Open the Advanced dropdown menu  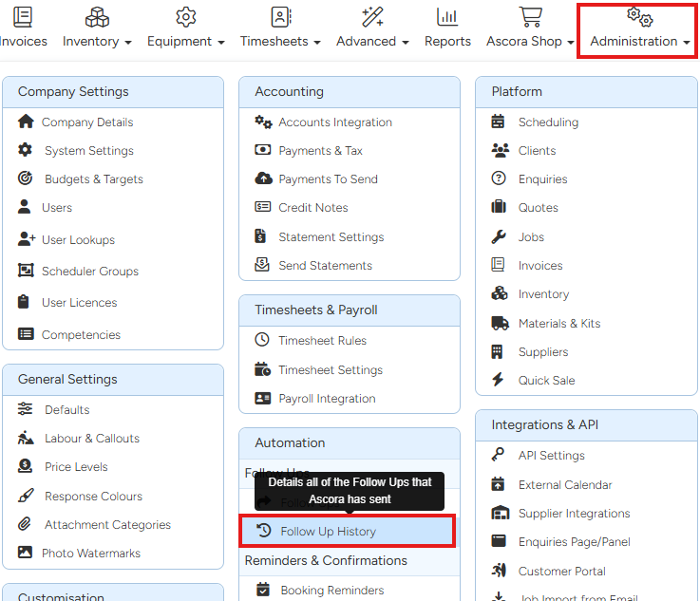click(x=372, y=41)
